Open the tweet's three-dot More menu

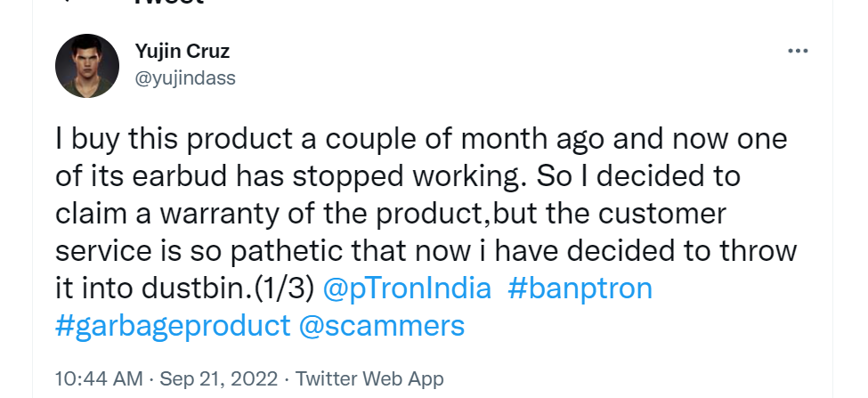click(x=798, y=52)
